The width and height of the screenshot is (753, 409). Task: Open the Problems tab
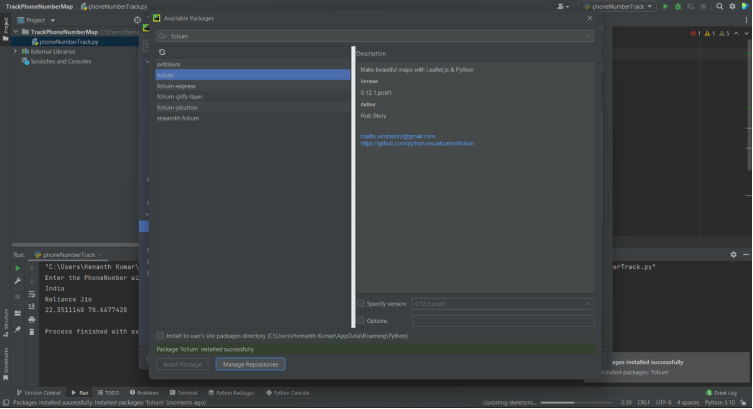(144, 393)
